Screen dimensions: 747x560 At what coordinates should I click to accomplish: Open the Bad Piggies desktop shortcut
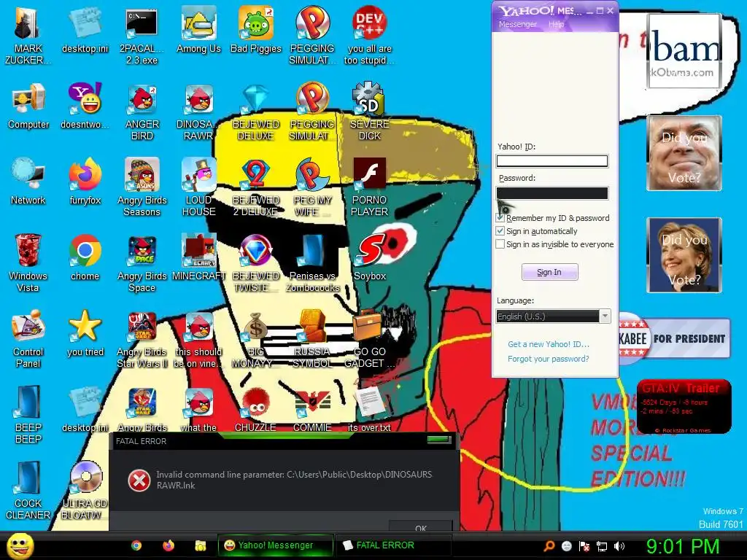256,29
